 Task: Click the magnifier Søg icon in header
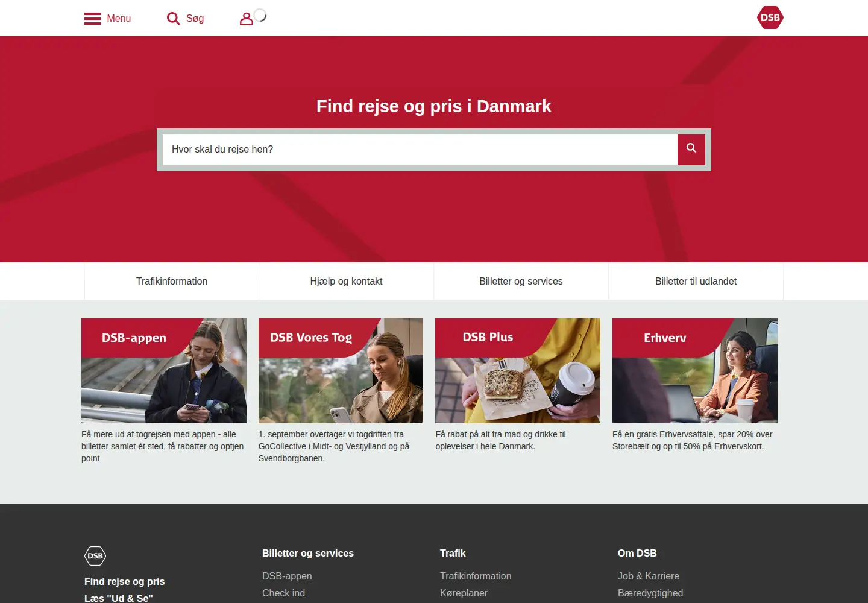pyautogui.click(x=173, y=19)
